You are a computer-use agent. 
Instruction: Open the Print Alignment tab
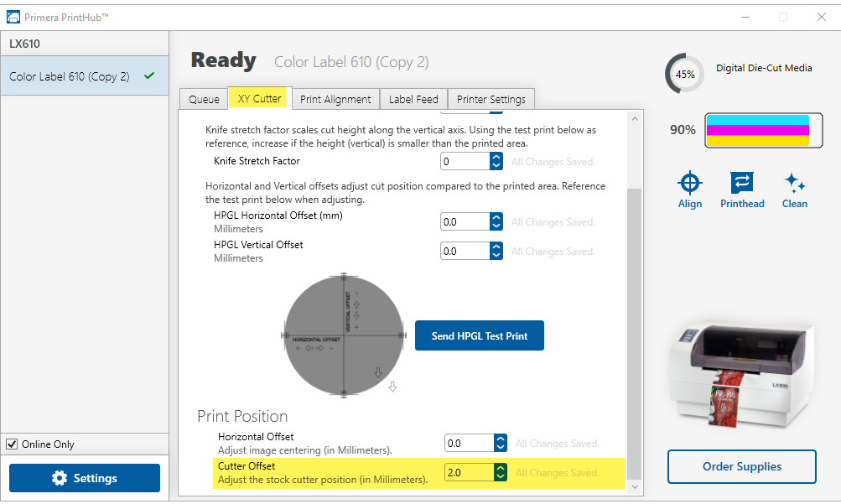click(335, 99)
